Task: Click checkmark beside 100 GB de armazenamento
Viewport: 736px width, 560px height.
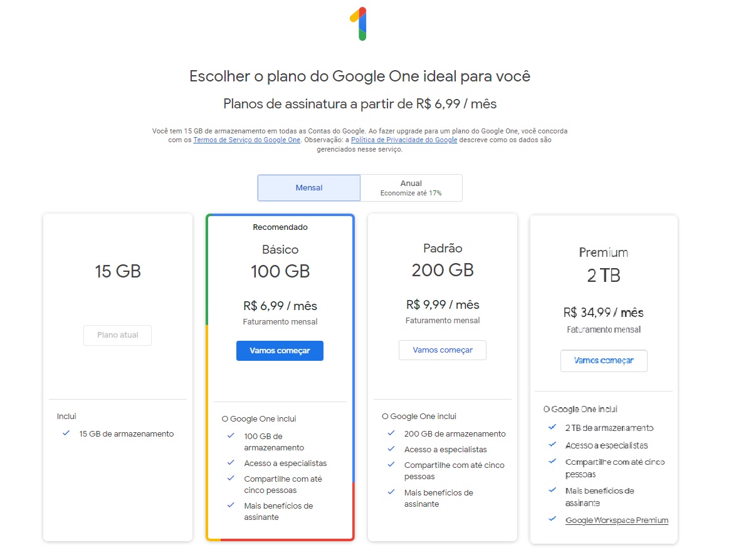Action: (x=231, y=436)
